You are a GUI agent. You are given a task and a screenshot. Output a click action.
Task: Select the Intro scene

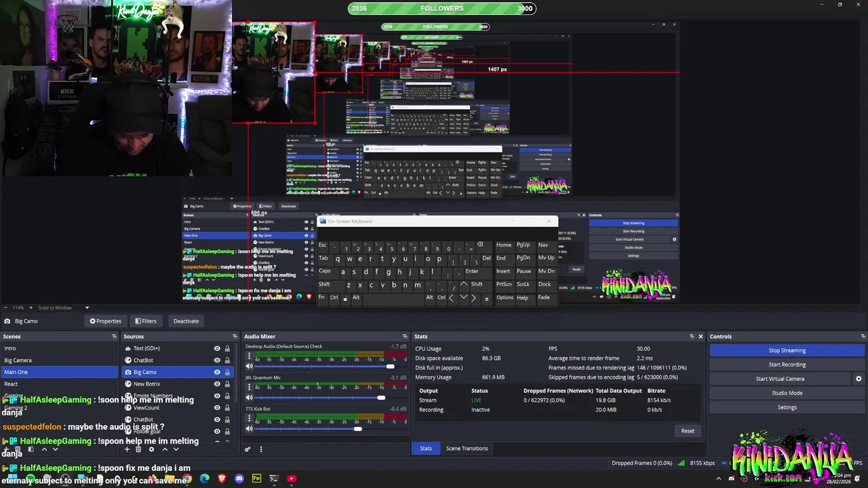[60, 348]
